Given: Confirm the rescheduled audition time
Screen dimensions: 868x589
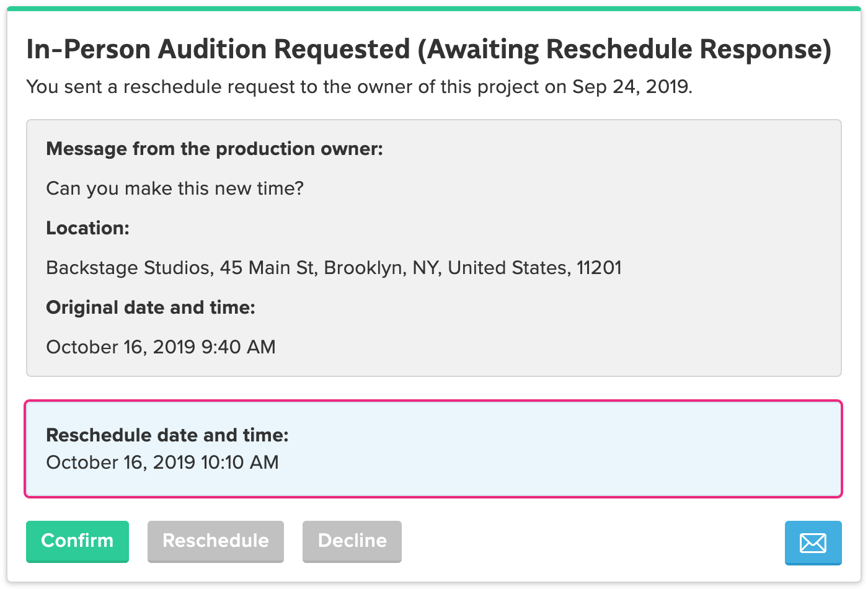Looking at the screenshot, I should click(x=77, y=541).
